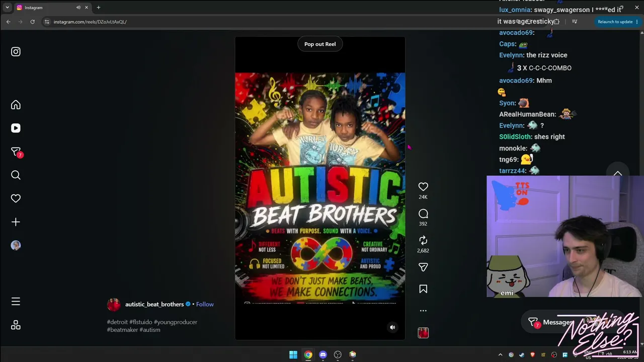This screenshot has width=644, height=362.
Task: Open the autistic_beat_brothers username link
Action: tap(154, 304)
